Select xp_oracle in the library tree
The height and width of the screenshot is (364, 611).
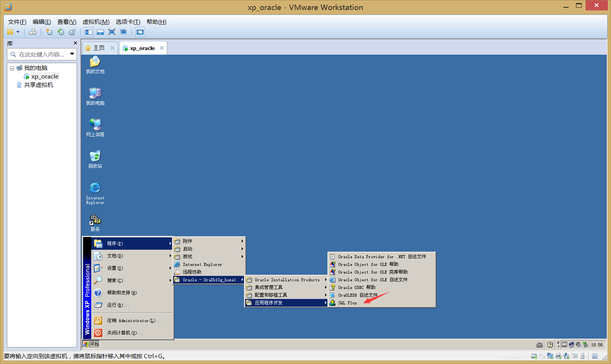45,77
